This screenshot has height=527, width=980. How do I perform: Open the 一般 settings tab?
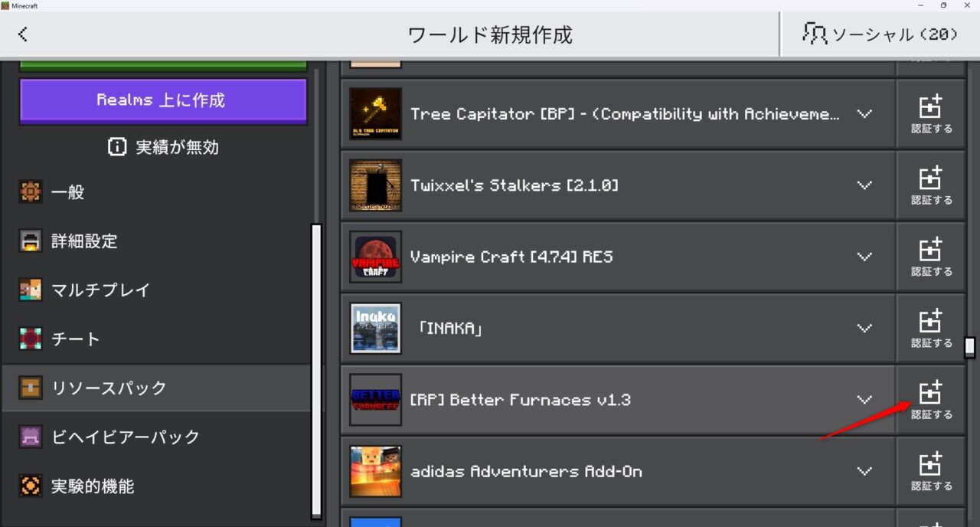click(156, 192)
